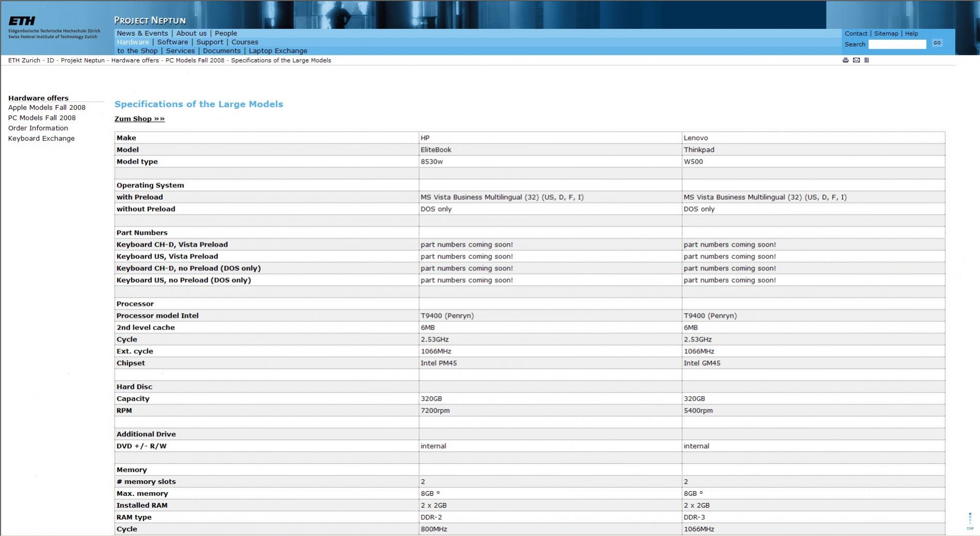Open Hardware offers breadcrumb link
The image size is (980, 536).
tap(135, 60)
